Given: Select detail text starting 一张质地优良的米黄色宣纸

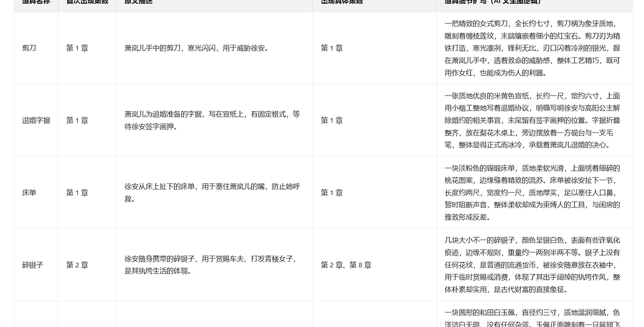Looking at the screenshot, I should (x=532, y=120).
